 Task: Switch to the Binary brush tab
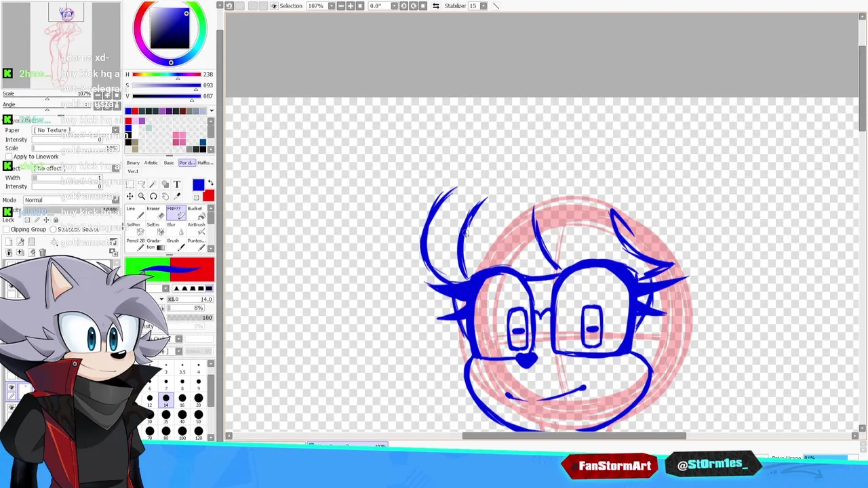(x=133, y=163)
